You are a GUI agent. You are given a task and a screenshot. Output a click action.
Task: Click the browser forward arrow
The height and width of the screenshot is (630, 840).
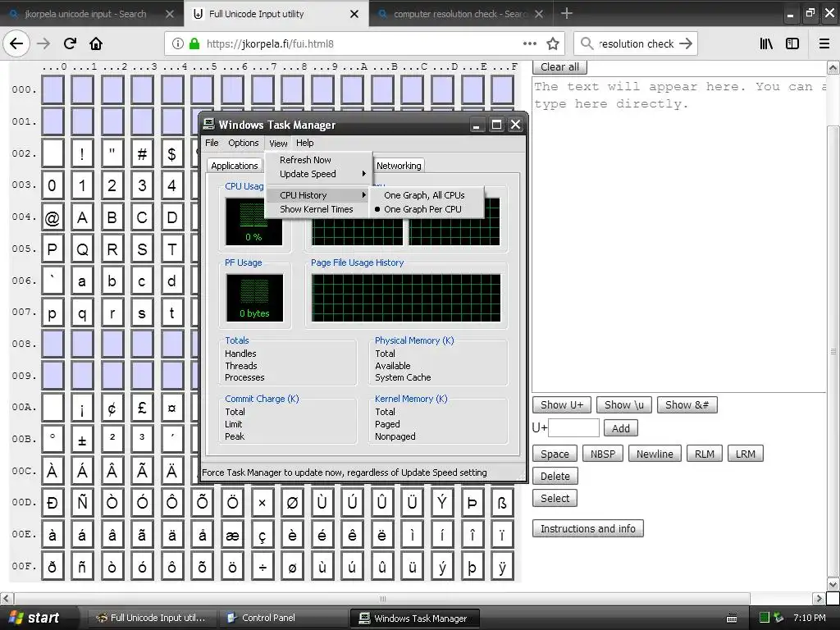pos(43,43)
